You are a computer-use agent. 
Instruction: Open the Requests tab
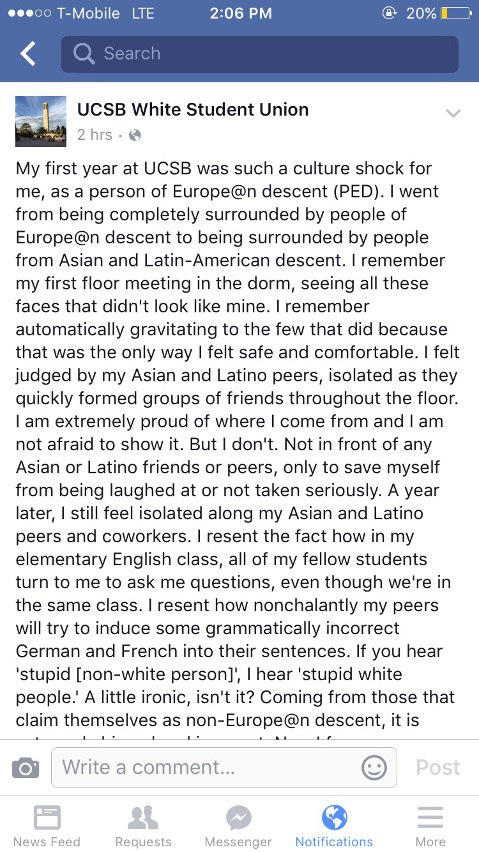(143, 825)
